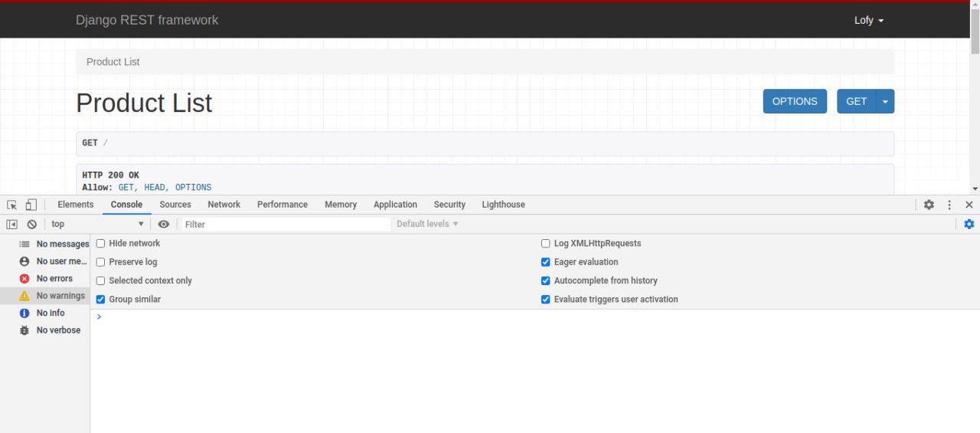Open the DevTools three-dot customize menu
Viewport: 980px width, 433px height.
tap(949, 205)
